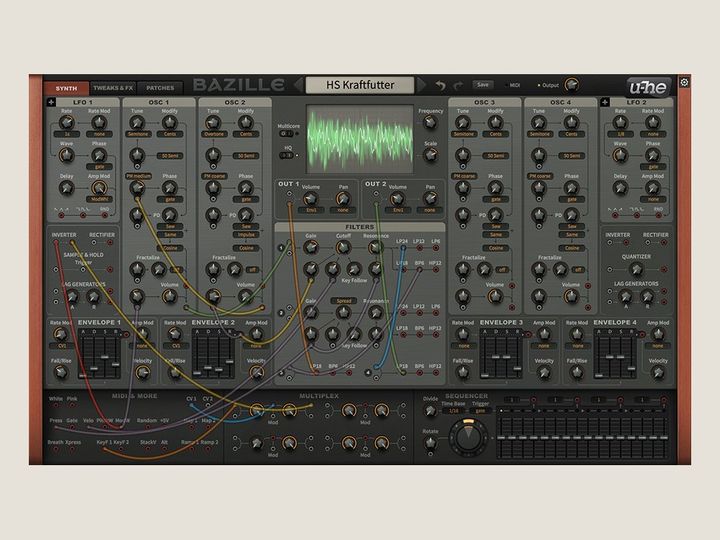Click the sequencer step slider grid
Viewport: 720px width, 540px height.
point(582,438)
